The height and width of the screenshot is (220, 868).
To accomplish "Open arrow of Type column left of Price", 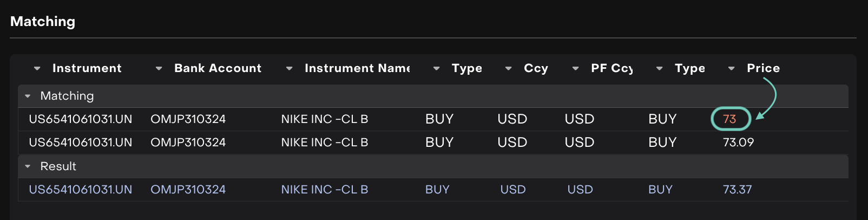I will point(659,69).
